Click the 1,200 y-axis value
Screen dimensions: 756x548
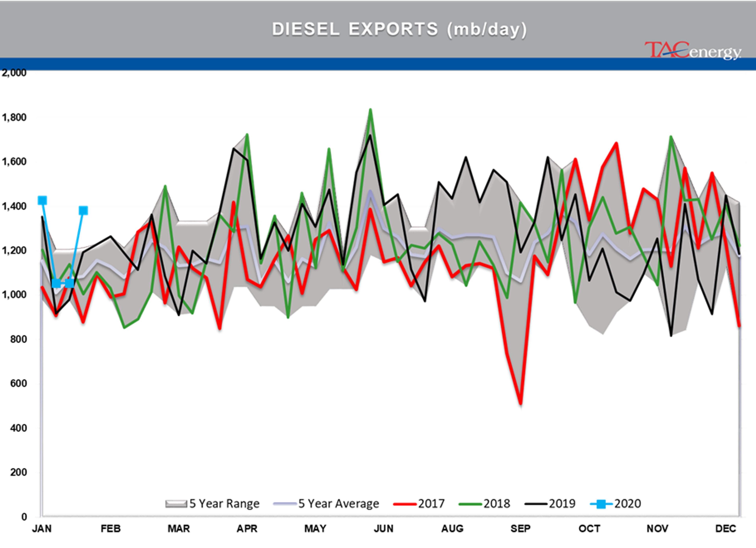coord(14,250)
